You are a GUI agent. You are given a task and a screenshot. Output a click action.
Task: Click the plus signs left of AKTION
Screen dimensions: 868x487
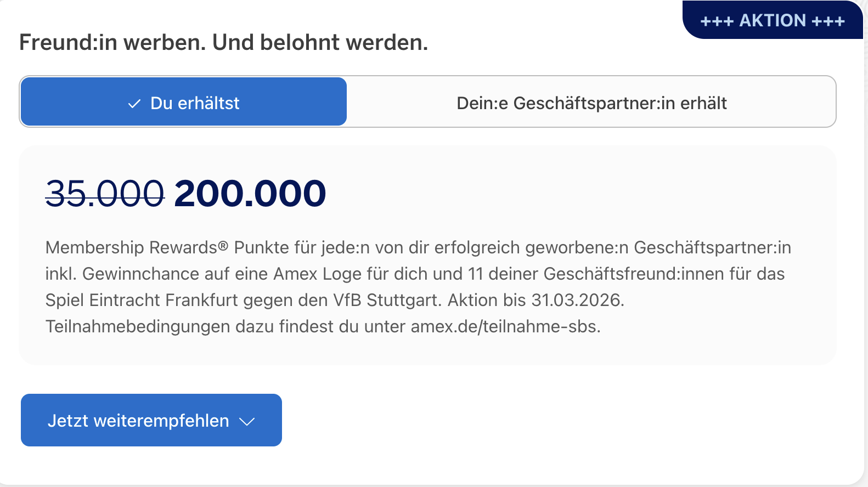(x=717, y=21)
